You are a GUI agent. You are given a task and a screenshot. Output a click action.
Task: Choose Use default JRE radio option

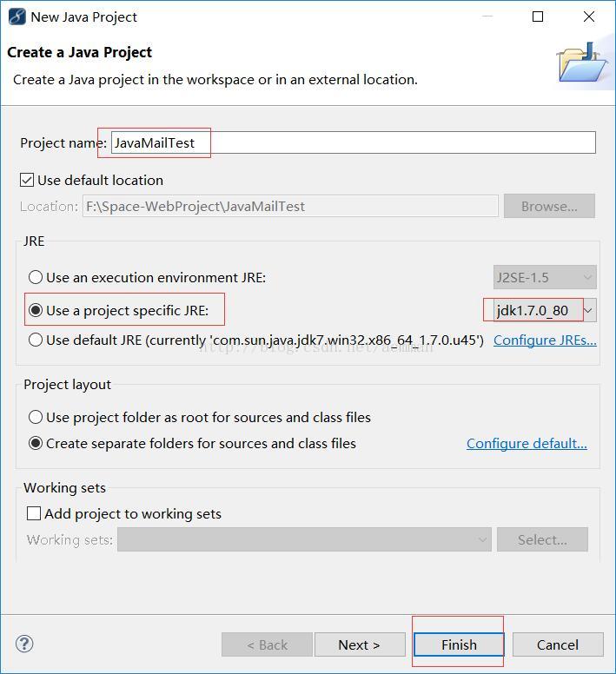click(36, 340)
